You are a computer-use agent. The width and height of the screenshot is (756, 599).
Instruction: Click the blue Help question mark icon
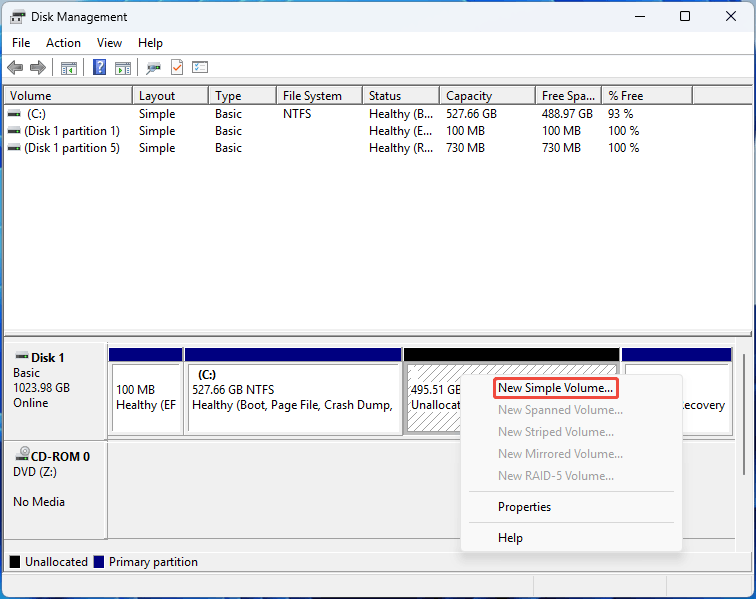(x=99, y=67)
